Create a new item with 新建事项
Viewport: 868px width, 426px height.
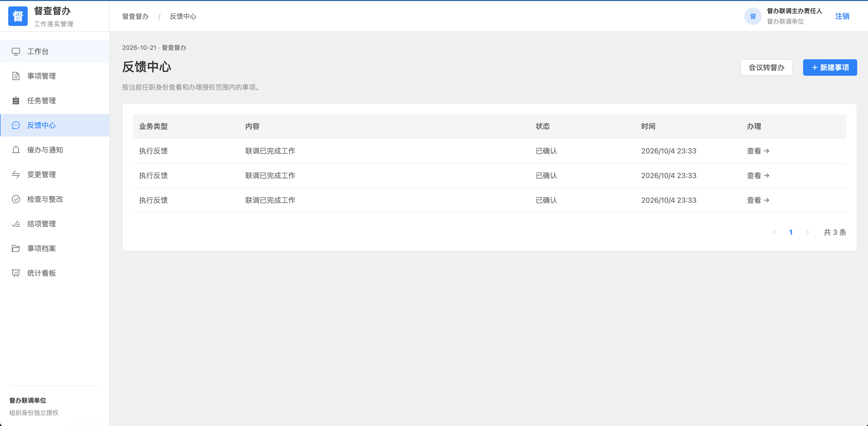(x=830, y=68)
